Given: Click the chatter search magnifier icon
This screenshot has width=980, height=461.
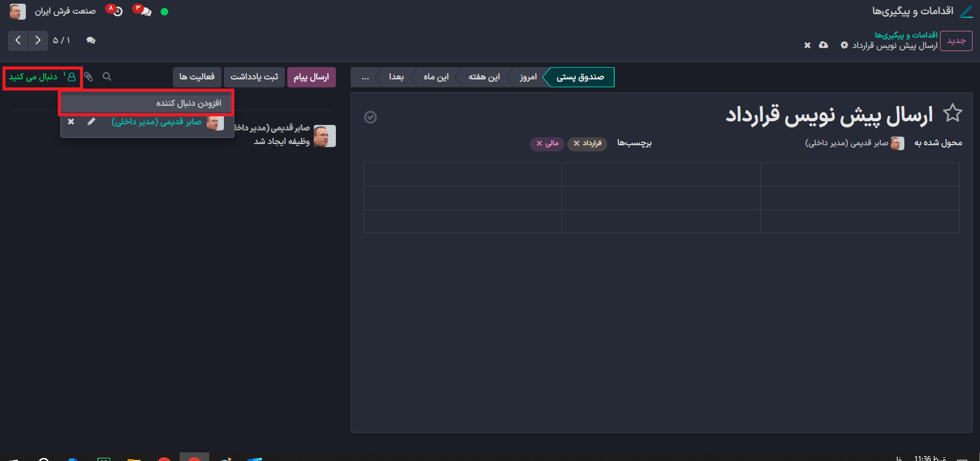Looking at the screenshot, I should (x=107, y=77).
